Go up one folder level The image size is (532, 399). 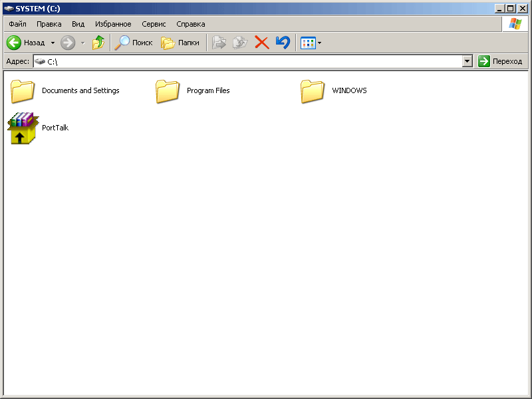[x=98, y=43]
